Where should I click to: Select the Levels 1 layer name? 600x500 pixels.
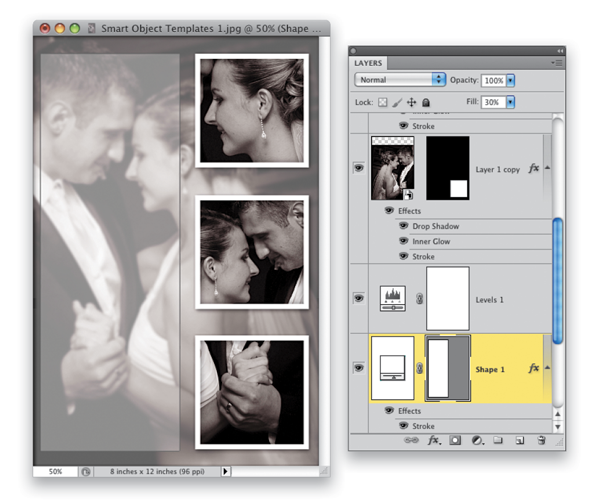click(x=489, y=300)
